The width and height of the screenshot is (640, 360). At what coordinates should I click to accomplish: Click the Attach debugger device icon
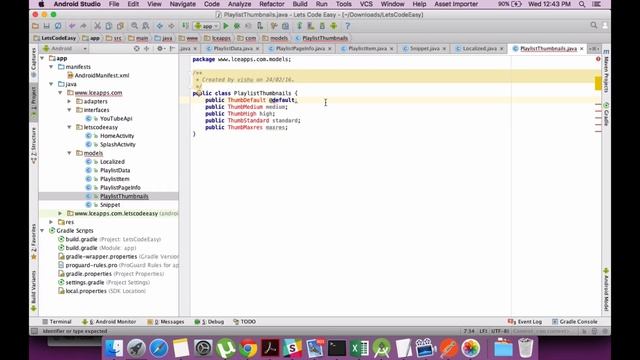(260, 26)
